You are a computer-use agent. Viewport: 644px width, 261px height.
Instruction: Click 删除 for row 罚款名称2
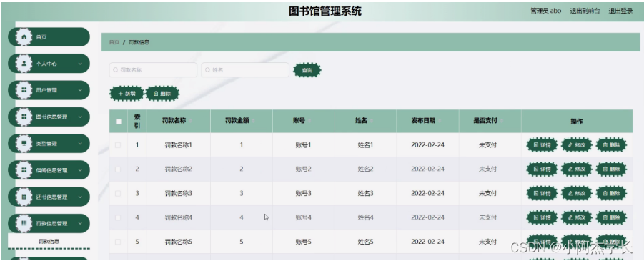coord(612,169)
